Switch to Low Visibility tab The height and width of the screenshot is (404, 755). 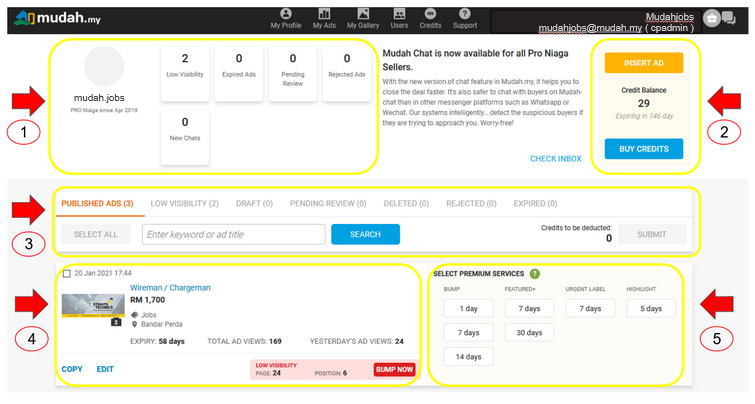(x=184, y=203)
